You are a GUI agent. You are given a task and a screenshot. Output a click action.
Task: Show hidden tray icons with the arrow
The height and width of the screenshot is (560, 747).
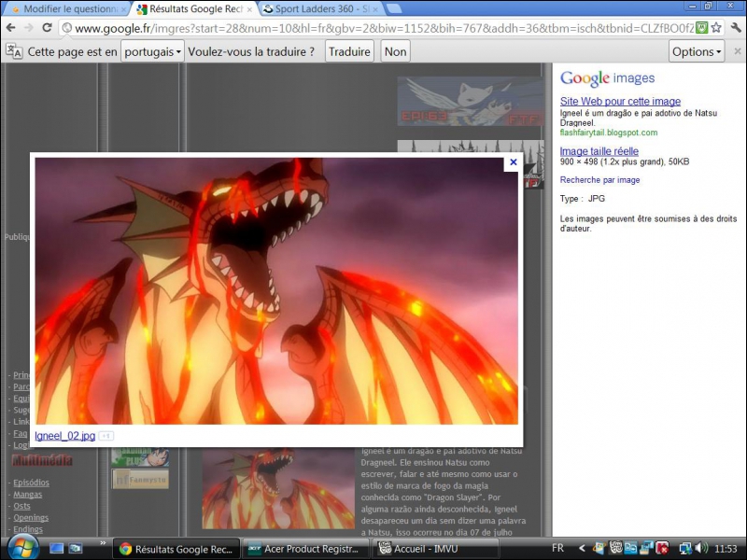(582, 549)
